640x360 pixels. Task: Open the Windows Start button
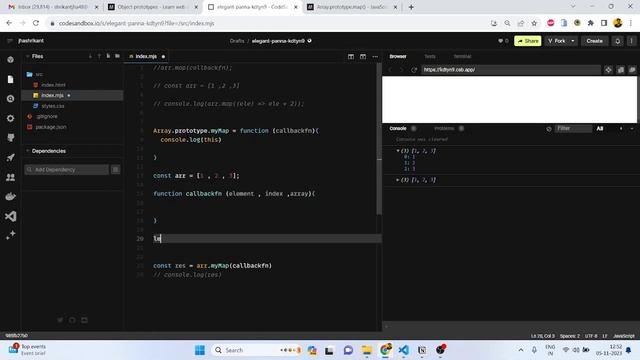coord(200,350)
